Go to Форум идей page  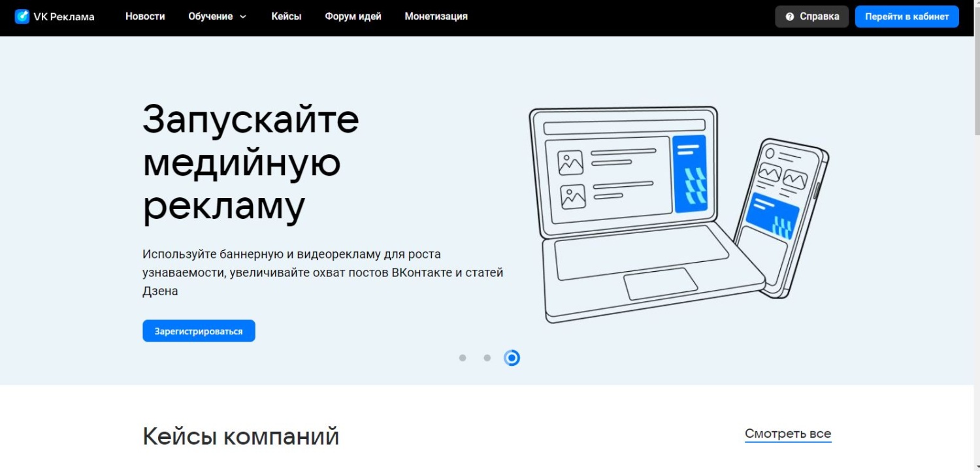pos(353,16)
